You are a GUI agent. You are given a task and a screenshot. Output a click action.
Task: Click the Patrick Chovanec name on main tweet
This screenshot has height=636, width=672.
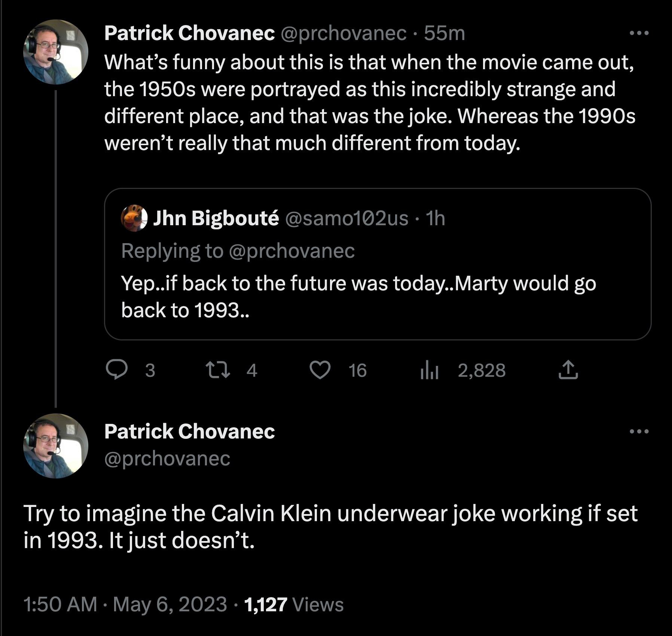(189, 431)
